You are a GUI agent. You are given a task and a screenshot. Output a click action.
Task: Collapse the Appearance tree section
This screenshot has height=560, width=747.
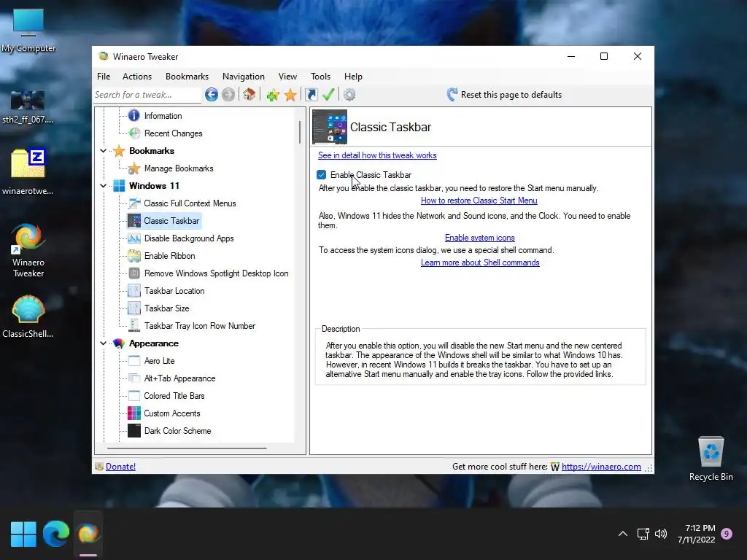click(103, 343)
